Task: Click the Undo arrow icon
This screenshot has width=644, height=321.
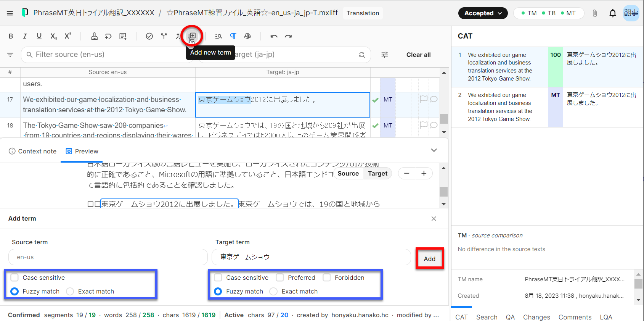Action: pyautogui.click(x=274, y=36)
